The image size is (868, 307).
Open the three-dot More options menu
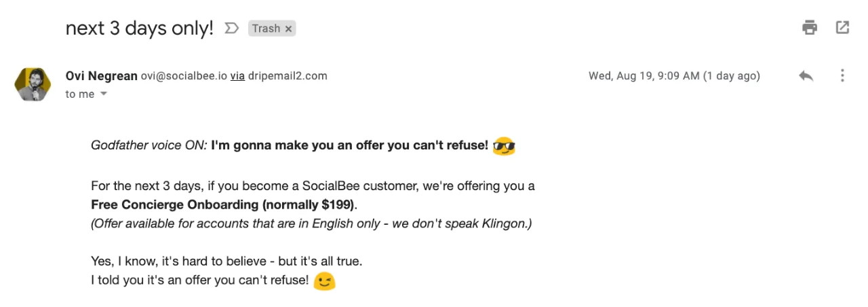pyautogui.click(x=842, y=76)
